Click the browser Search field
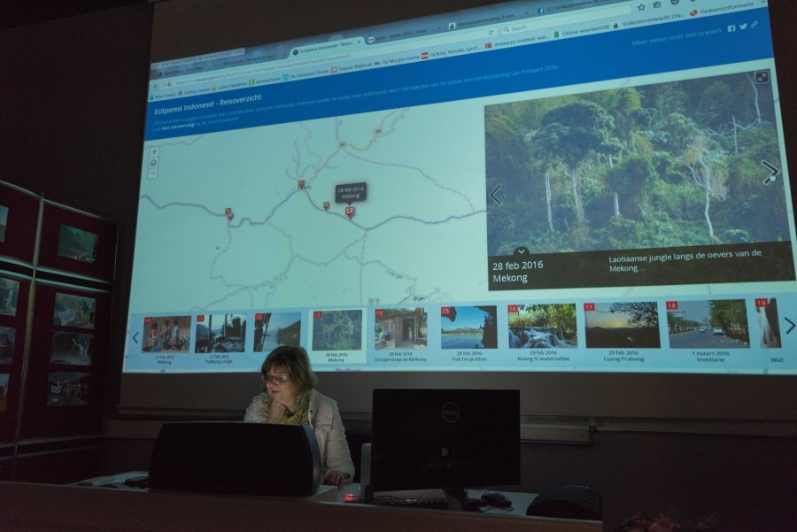The height and width of the screenshot is (532, 797). [564, 22]
